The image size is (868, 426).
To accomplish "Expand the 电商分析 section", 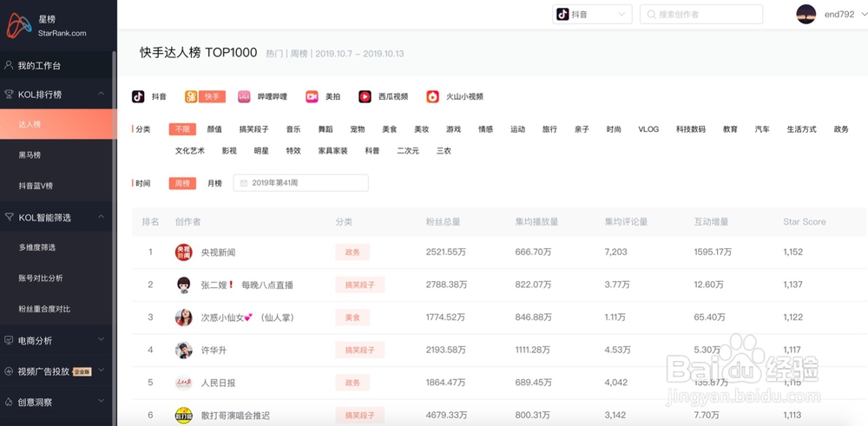I will pos(102,339).
